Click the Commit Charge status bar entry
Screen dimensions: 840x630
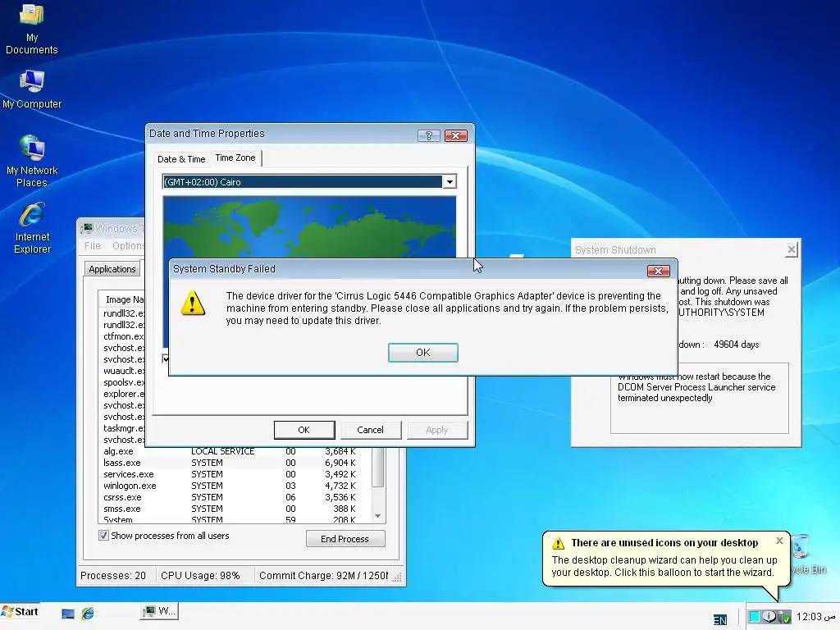tap(323, 575)
